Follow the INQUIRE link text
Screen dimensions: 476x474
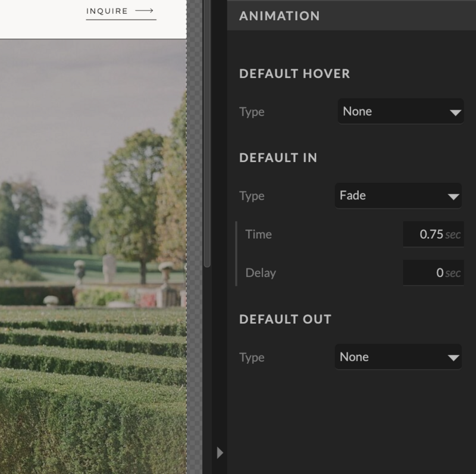[x=107, y=11]
